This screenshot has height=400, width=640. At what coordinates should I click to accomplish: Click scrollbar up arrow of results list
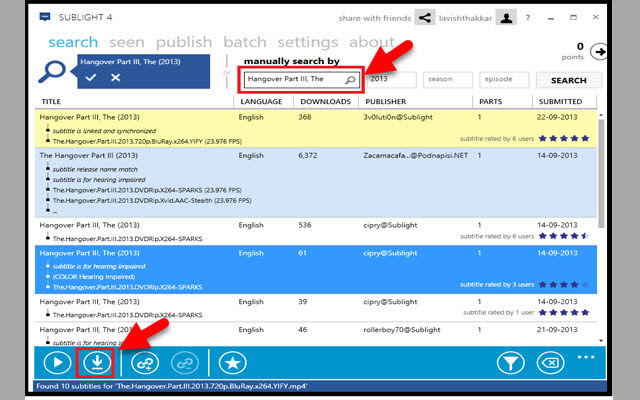(x=601, y=116)
